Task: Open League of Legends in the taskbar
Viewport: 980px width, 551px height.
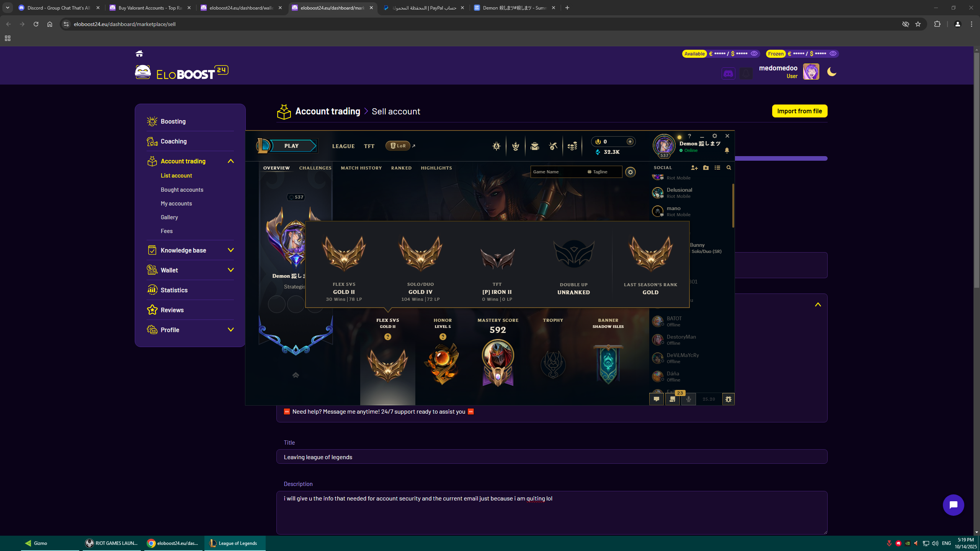Action: click(235, 543)
